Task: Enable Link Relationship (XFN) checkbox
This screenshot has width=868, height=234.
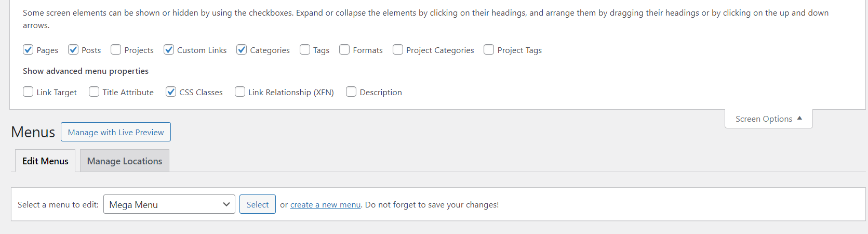Action: [x=240, y=92]
